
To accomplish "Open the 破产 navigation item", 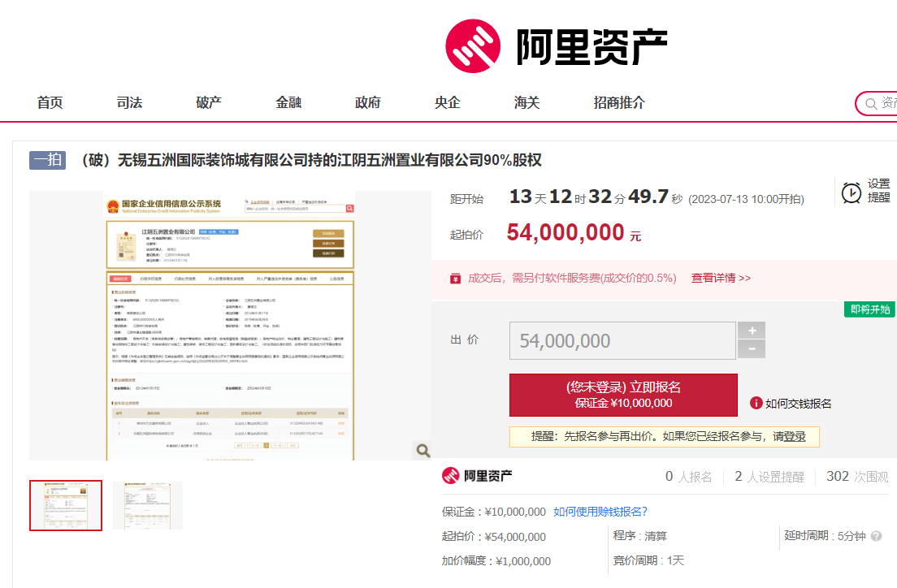I will (209, 102).
